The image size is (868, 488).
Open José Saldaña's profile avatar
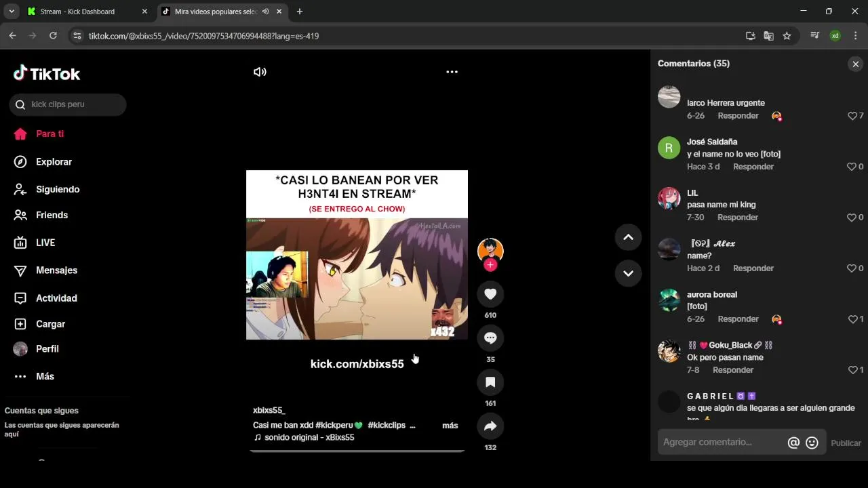click(x=669, y=148)
